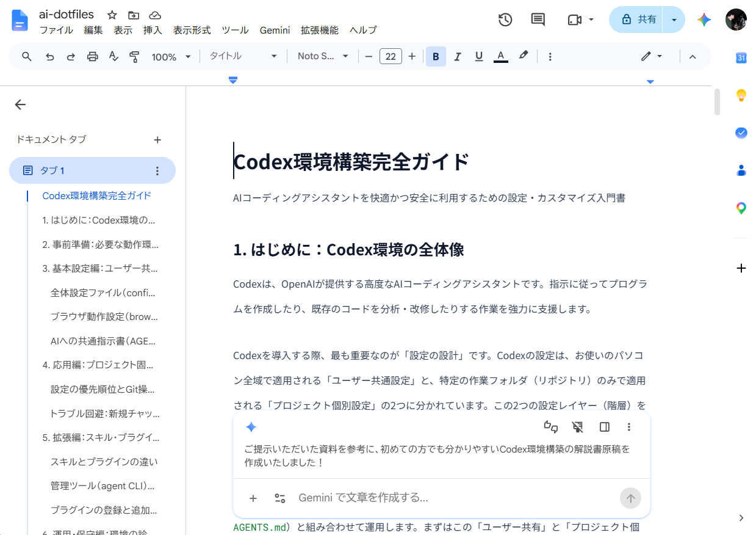Open the Gemini sparkle side panel
Viewport: 756px width, 535px height.
705,20
